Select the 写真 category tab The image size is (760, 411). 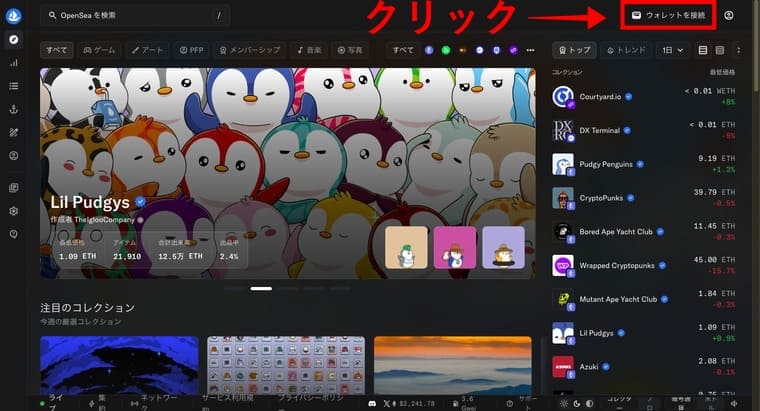point(350,50)
